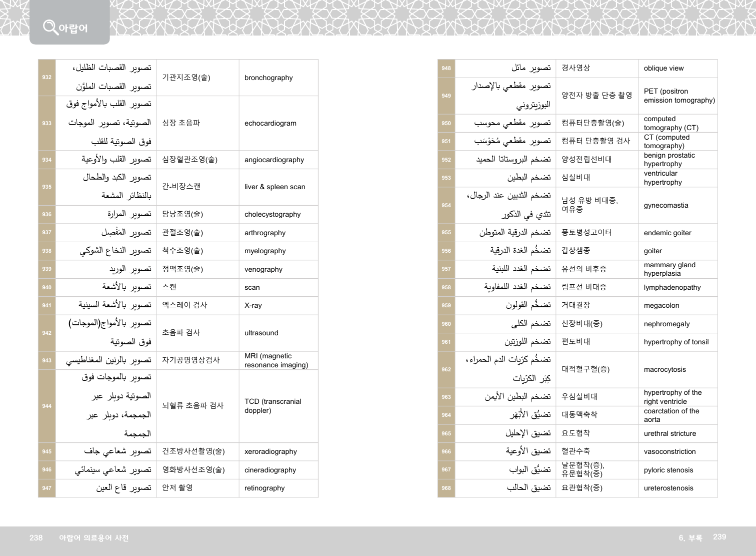This screenshot has width=756, height=556.
Task: Select the ureterostenosis term
Action: point(668,488)
